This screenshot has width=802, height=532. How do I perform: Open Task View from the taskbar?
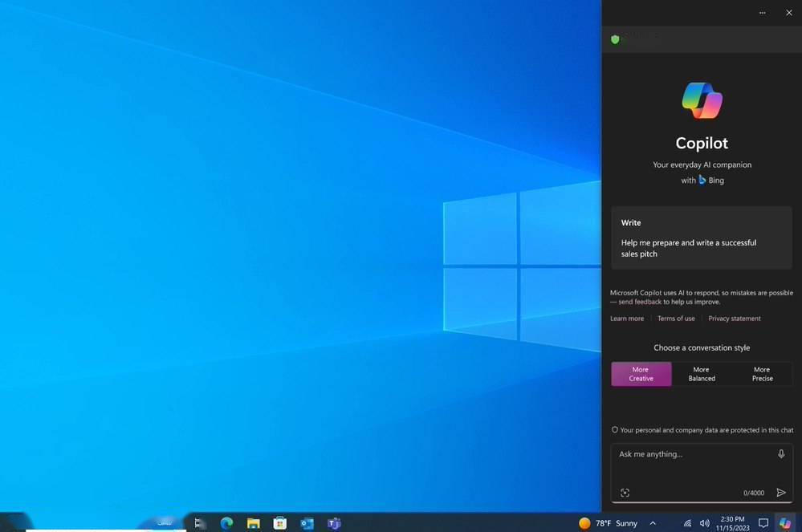click(x=200, y=523)
